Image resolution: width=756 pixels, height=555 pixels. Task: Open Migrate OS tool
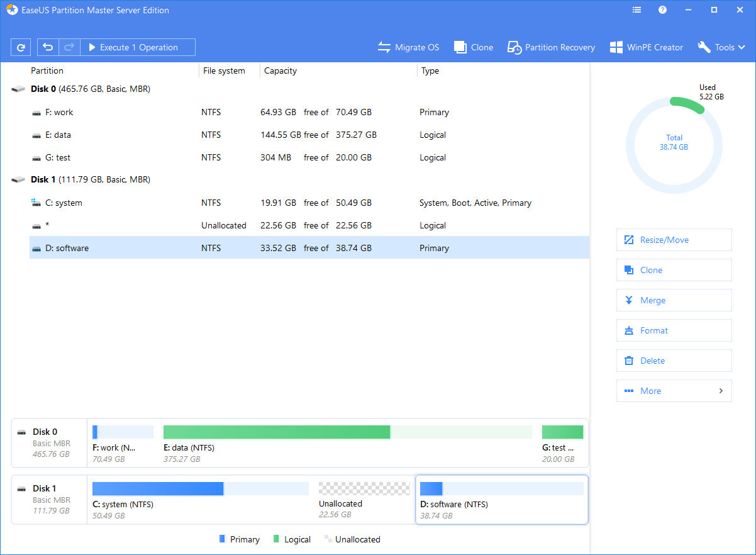point(408,47)
